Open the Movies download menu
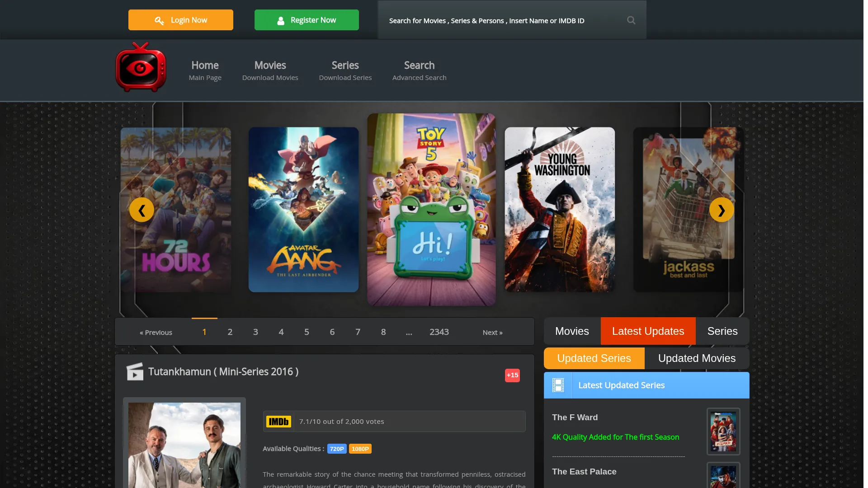868x488 pixels. [270, 71]
